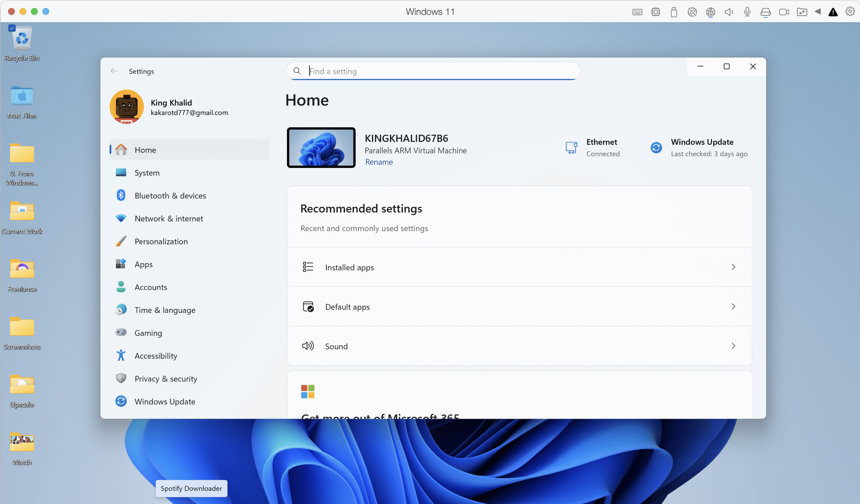
Task: Select the Current Work desktop folder
Action: coord(22,217)
